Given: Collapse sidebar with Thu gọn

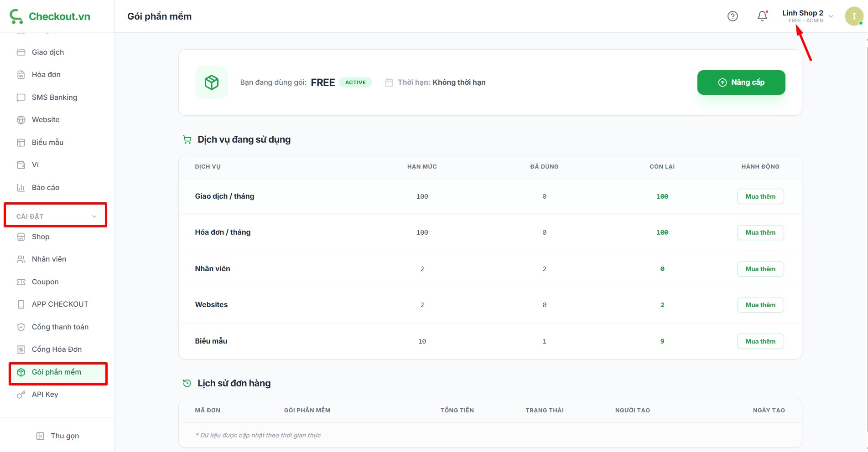Looking at the screenshot, I should pos(57,436).
